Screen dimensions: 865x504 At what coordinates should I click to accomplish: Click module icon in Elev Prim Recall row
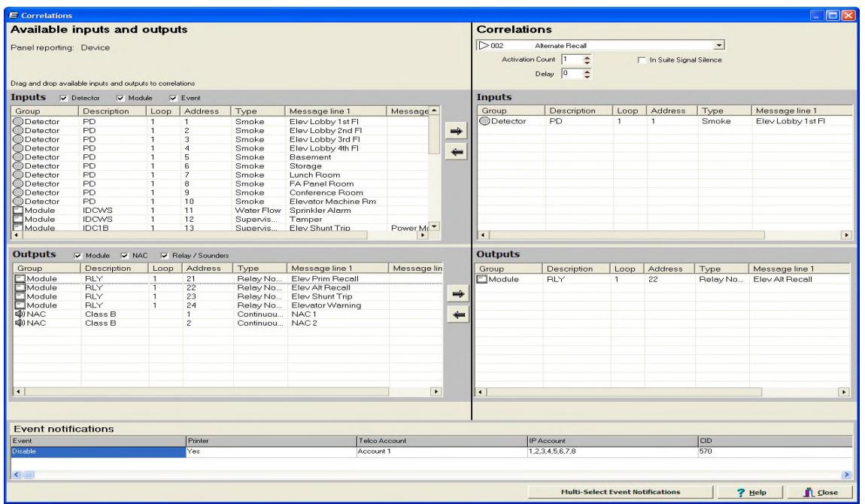tap(20, 279)
